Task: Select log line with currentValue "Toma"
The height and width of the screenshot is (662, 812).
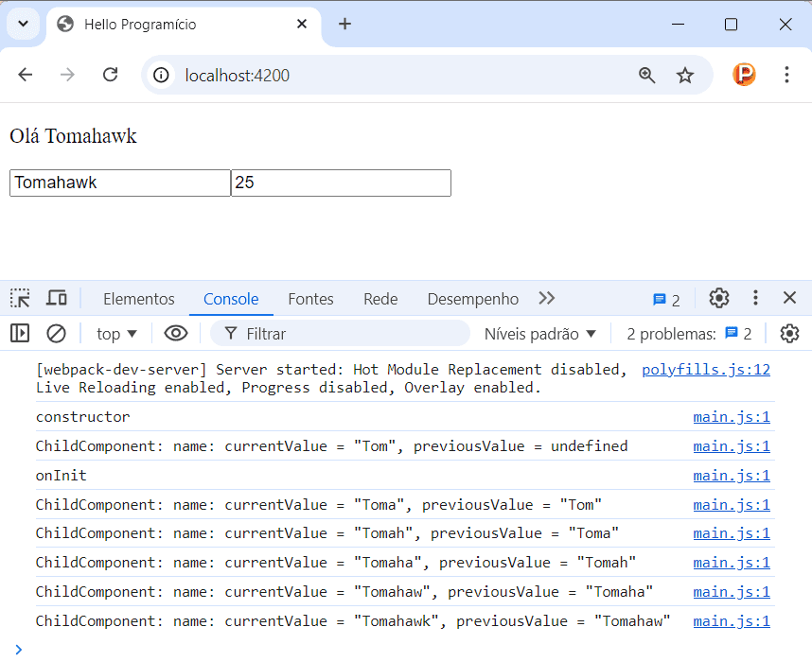Action: pos(319,505)
